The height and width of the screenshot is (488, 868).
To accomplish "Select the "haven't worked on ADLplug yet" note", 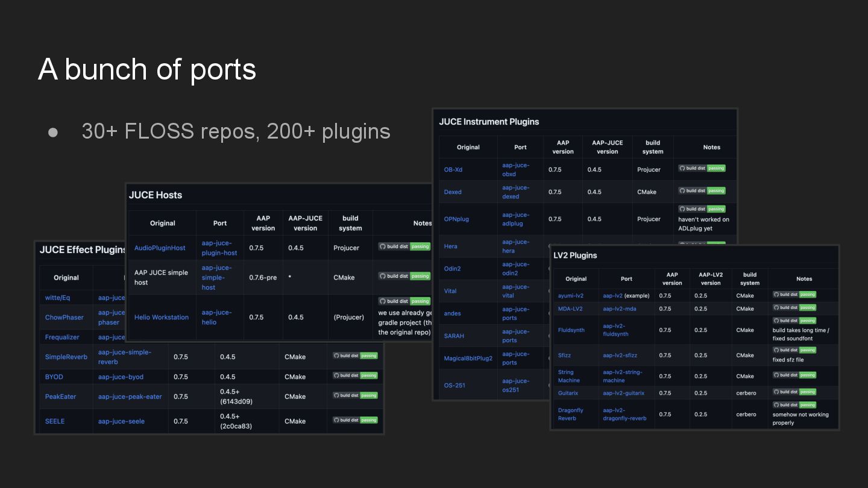I will click(703, 224).
